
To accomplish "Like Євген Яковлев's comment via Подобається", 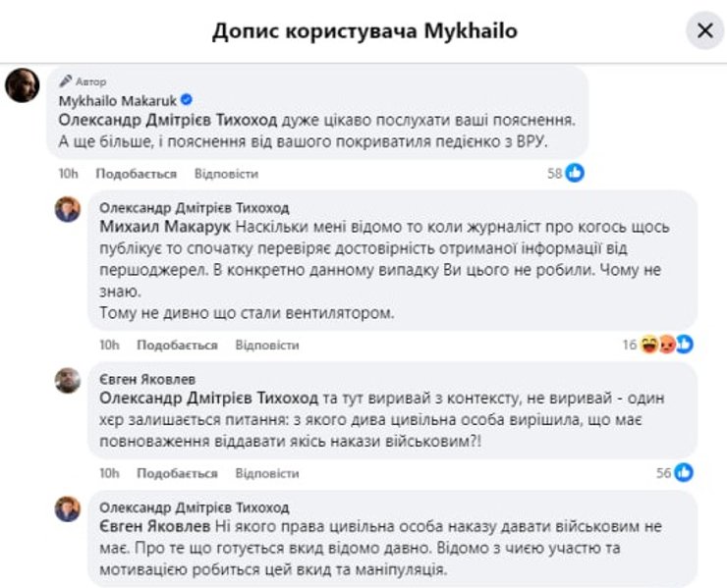I will (177, 473).
